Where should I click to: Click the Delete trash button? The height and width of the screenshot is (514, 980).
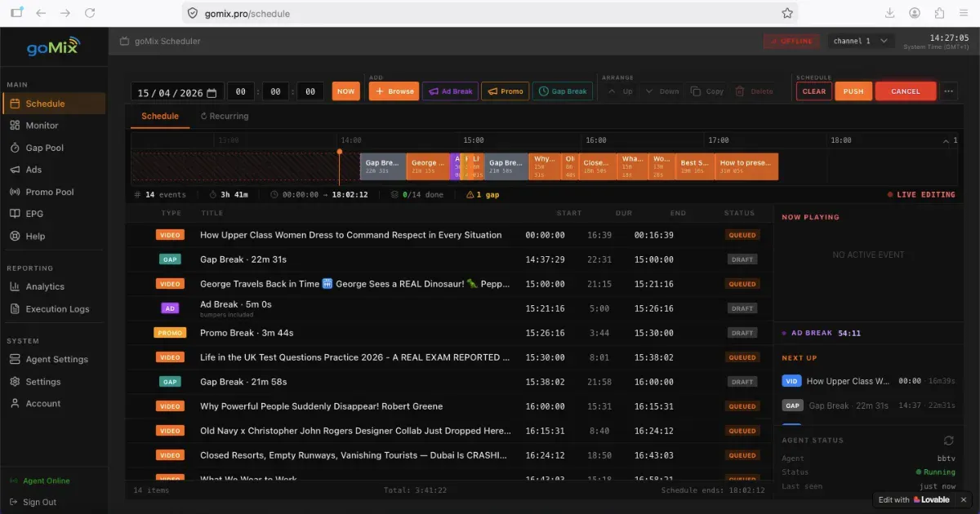pos(754,91)
